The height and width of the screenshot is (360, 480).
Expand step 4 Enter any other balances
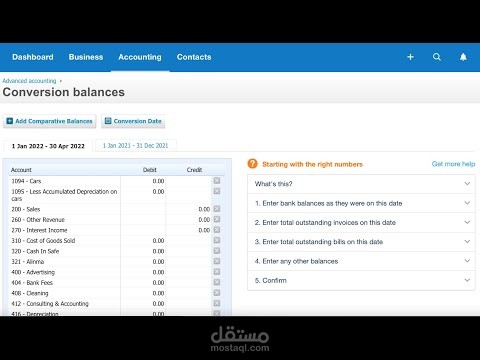coord(361,261)
